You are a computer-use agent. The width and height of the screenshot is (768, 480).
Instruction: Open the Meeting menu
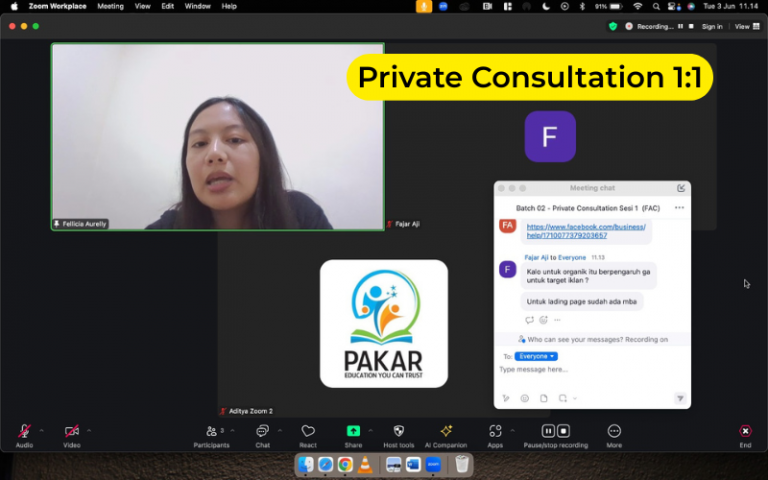click(x=110, y=6)
